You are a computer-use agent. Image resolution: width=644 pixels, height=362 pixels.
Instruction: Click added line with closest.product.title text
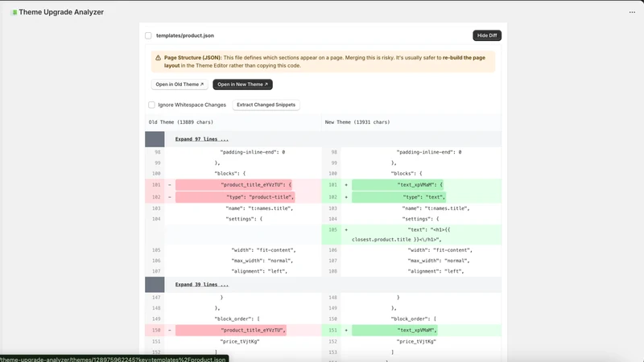tap(411, 235)
